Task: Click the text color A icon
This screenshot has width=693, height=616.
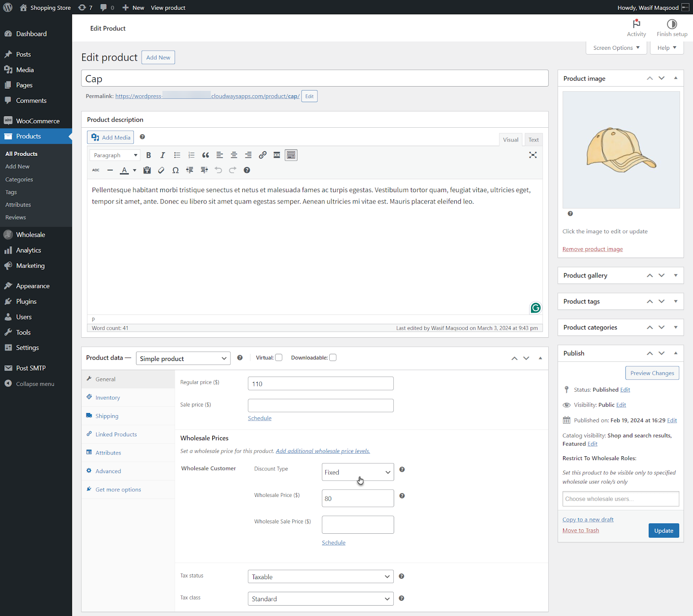Action: coord(124,170)
